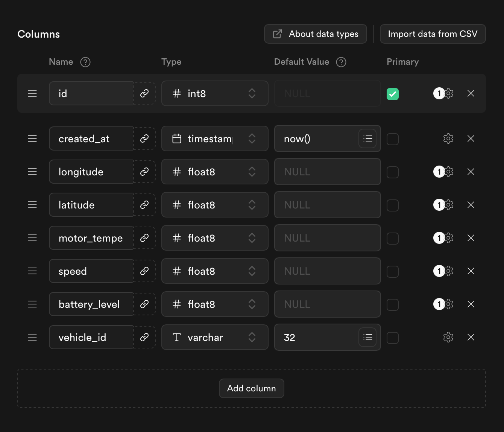This screenshot has width=504, height=432.
Task: Click foreign key link icon for longitude
Action: (144, 172)
